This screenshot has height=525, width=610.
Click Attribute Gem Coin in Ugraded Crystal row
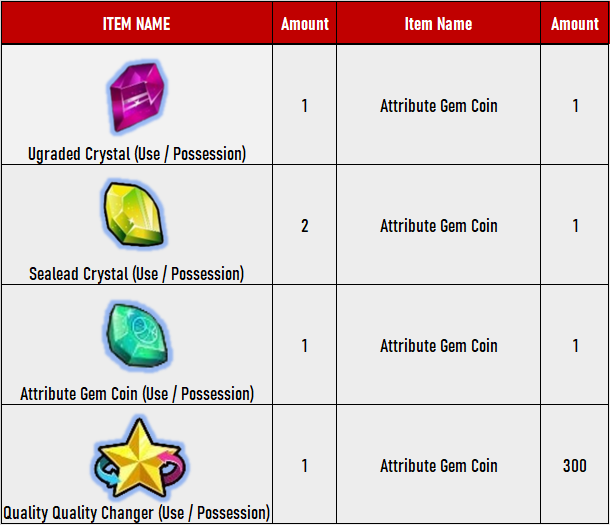coord(439,106)
